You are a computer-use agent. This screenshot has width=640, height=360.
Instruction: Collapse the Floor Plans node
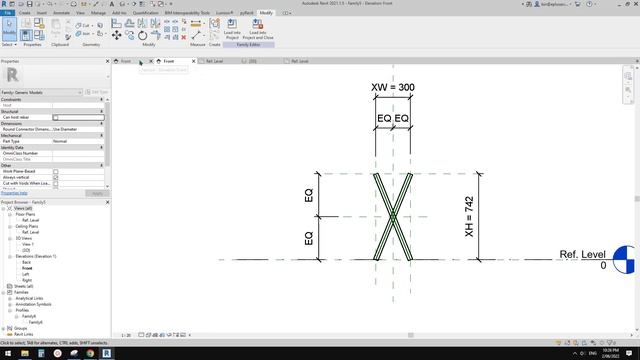10,214
